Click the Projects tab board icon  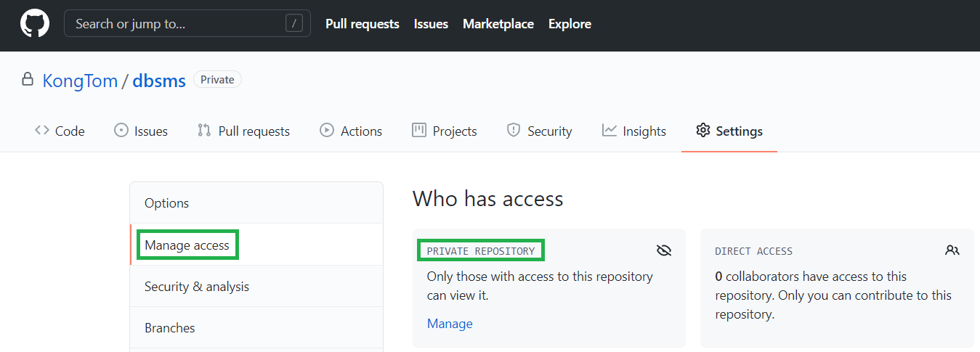pyautogui.click(x=419, y=131)
